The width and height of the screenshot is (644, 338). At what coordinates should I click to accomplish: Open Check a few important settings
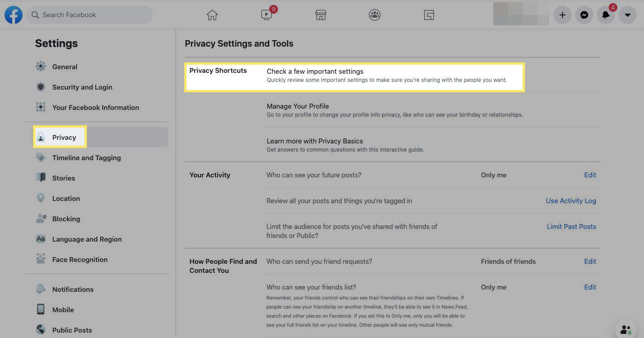(x=315, y=71)
